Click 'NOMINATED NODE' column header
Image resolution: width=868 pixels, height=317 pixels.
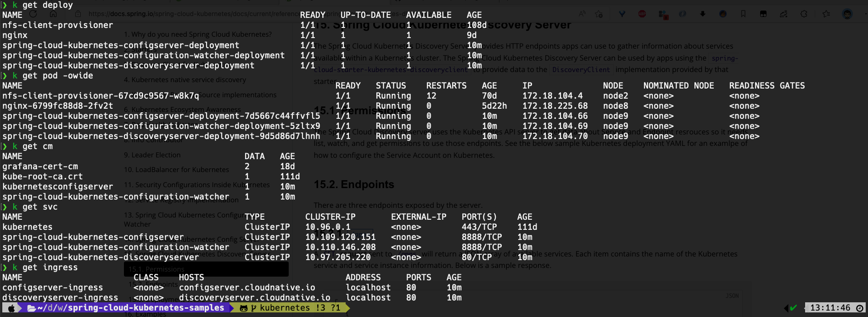coord(678,86)
